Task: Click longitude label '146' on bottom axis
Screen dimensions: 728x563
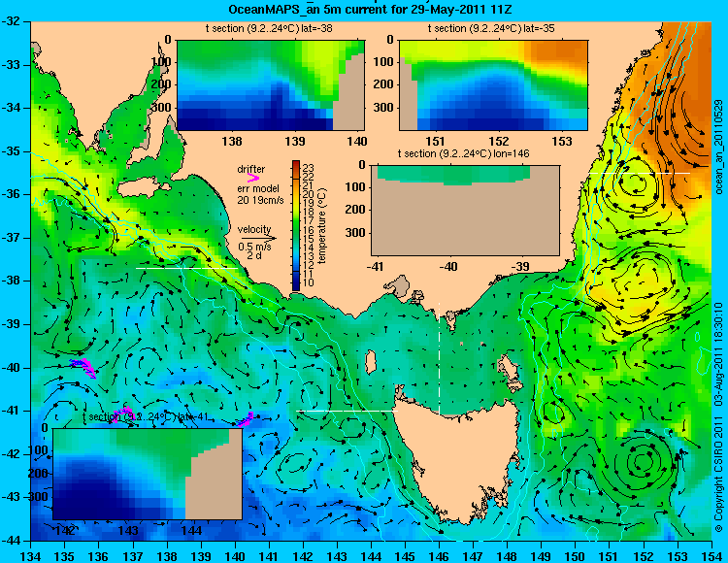Action: coord(439,556)
